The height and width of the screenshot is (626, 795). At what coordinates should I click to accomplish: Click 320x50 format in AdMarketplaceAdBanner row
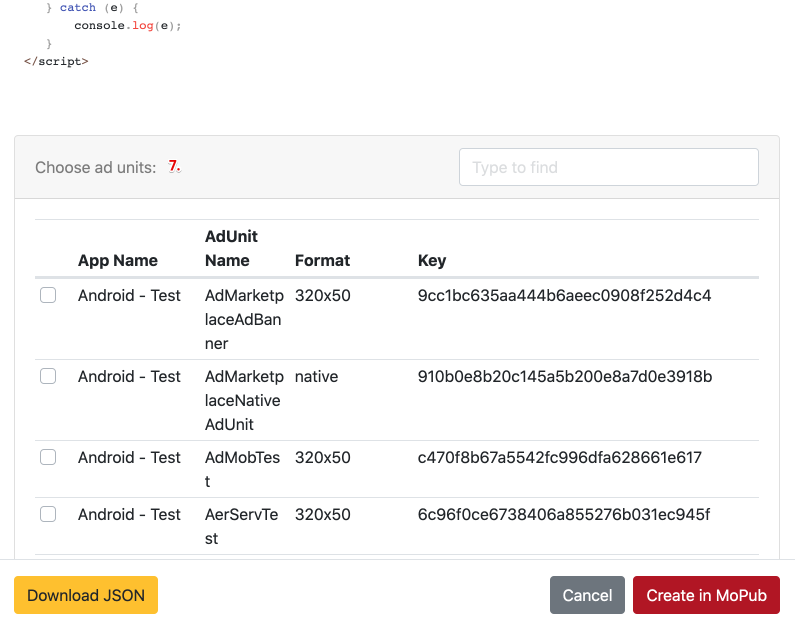pos(322,296)
